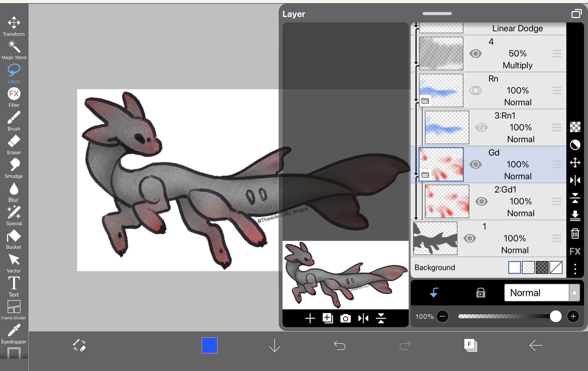Image resolution: width=588 pixels, height=371 pixels.
Task: Select the diagonal-slash background option
Action: [556, 267]
